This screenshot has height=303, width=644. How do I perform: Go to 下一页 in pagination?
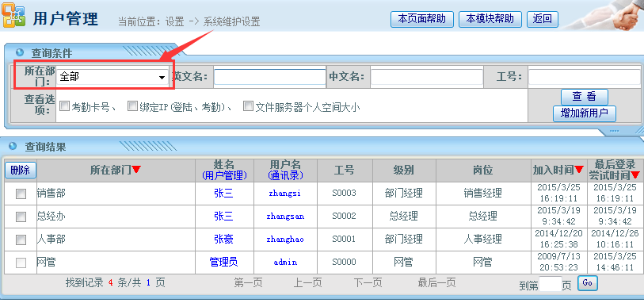pyautogui.click(x=368, y=282)
